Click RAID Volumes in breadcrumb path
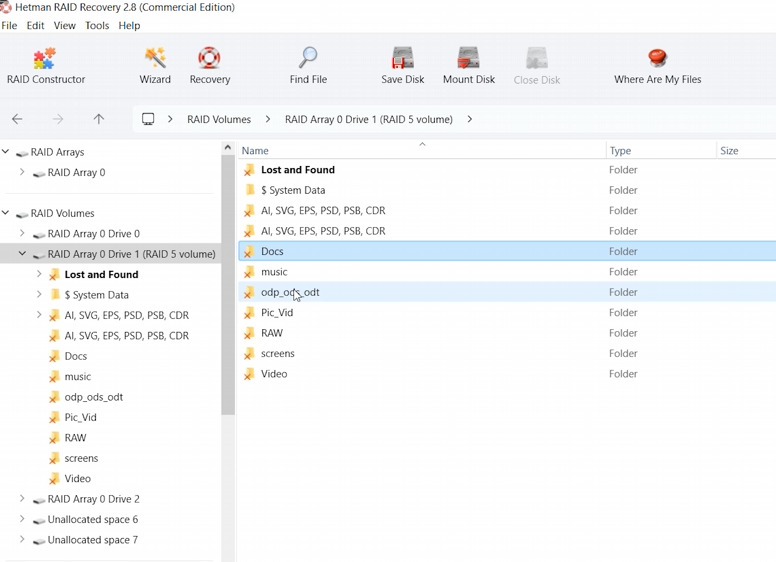The image size is (776, 562). coord(219,119)
